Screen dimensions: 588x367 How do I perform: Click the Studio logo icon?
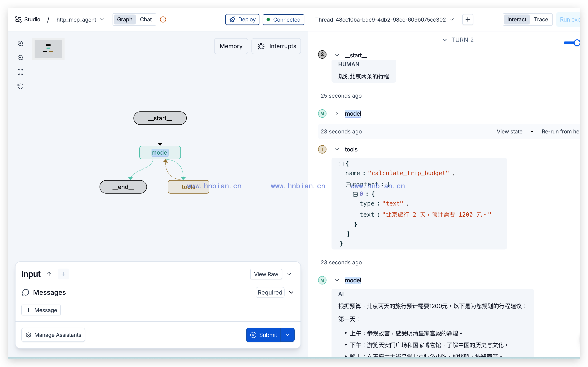(18, 19)
